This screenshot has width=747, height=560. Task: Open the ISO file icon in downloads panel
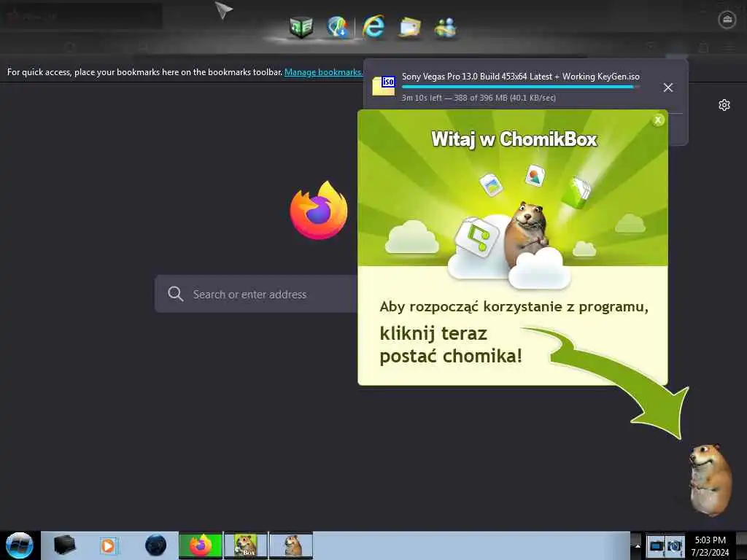[x=384, y=86]
